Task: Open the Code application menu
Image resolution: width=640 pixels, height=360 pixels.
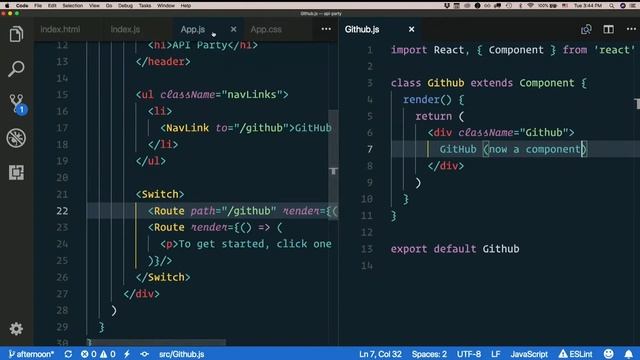Action: coord(22,6)
